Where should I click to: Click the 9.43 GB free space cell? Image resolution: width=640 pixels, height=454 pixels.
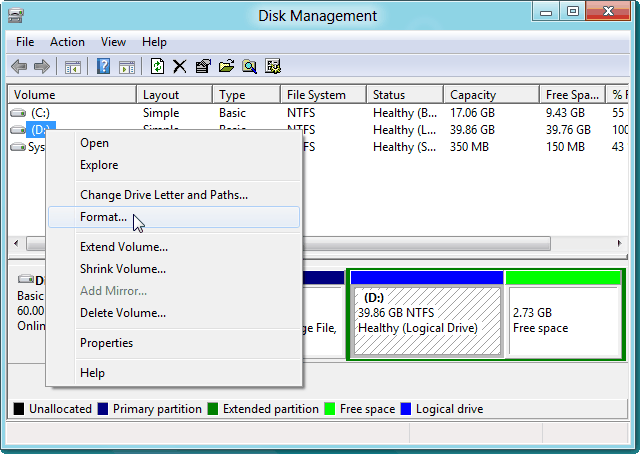tap(565, 113)
